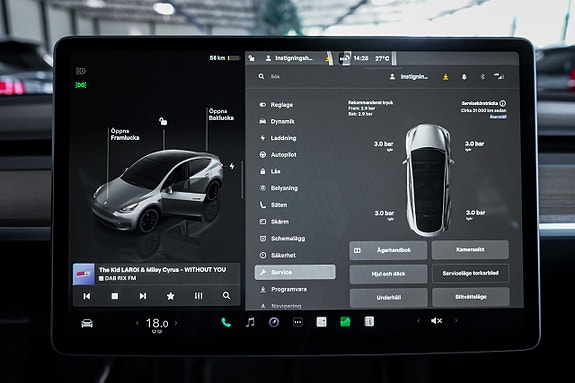Tap the 14:28 clock display
This screenshot has width=575, height=383.
[x=361, y=58]
